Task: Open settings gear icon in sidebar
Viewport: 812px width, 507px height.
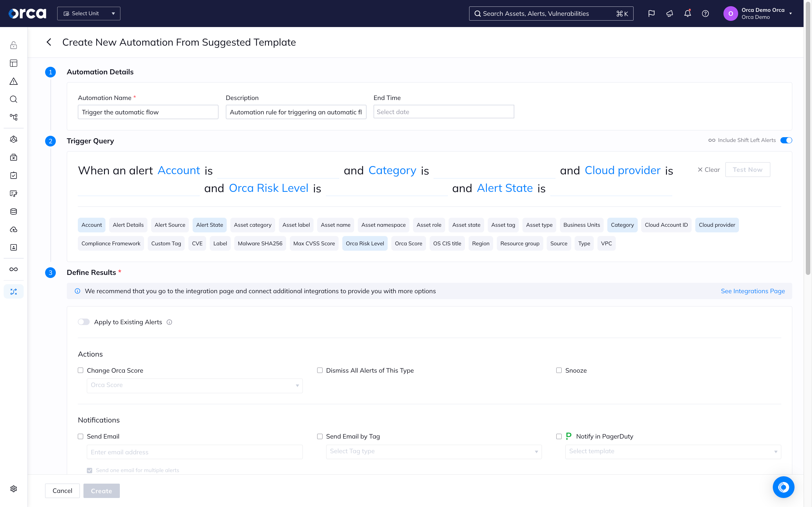Action: [14, 489]
